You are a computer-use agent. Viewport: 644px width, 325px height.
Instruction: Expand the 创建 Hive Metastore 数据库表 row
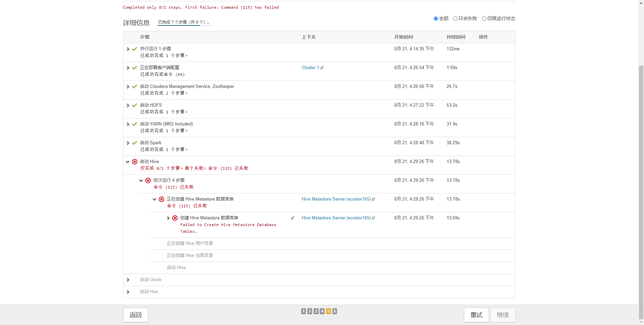coord(168,218)
